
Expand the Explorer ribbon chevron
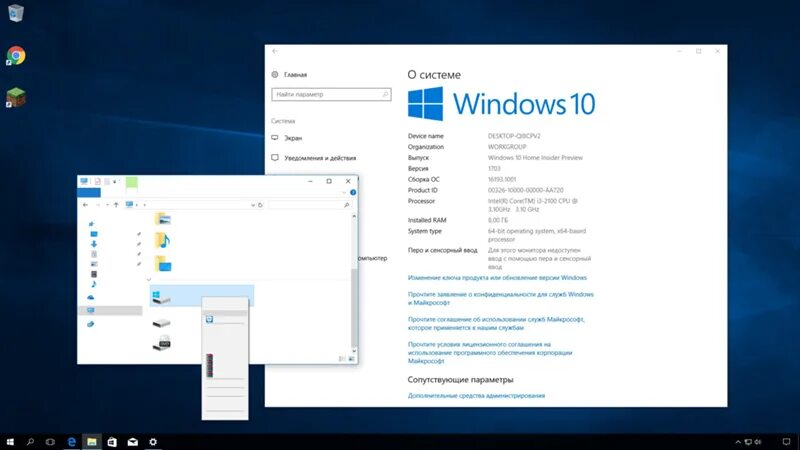(344, 192)
